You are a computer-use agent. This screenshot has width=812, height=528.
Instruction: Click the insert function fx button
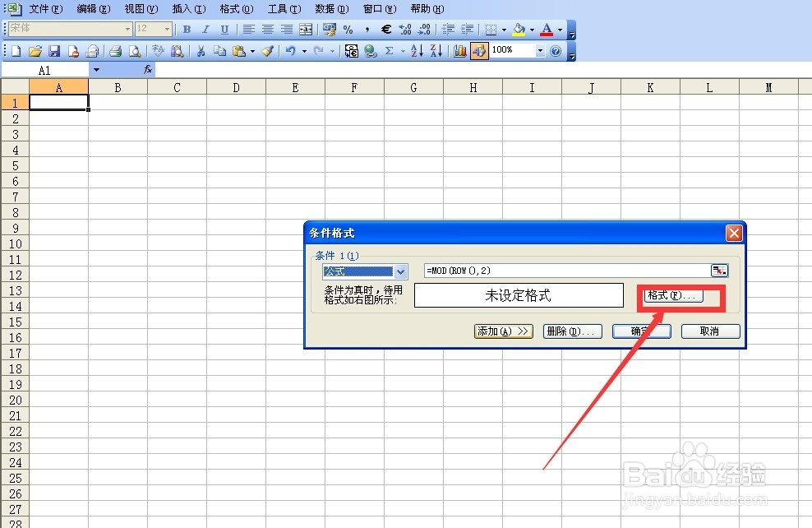click(x=148, y=69)
